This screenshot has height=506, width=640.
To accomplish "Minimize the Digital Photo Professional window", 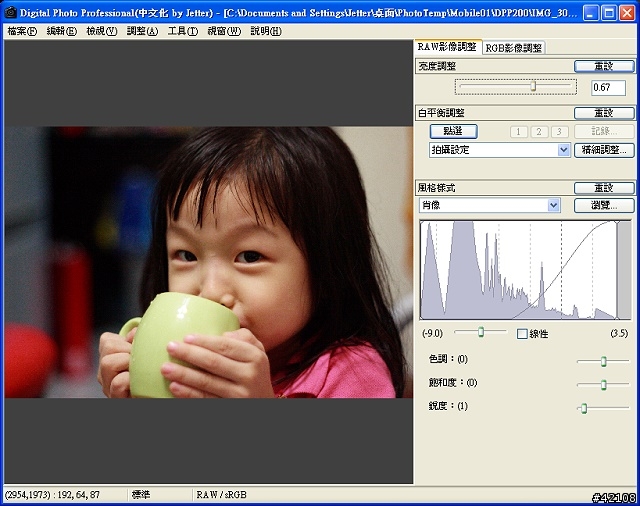I will [x=591, y=13].
